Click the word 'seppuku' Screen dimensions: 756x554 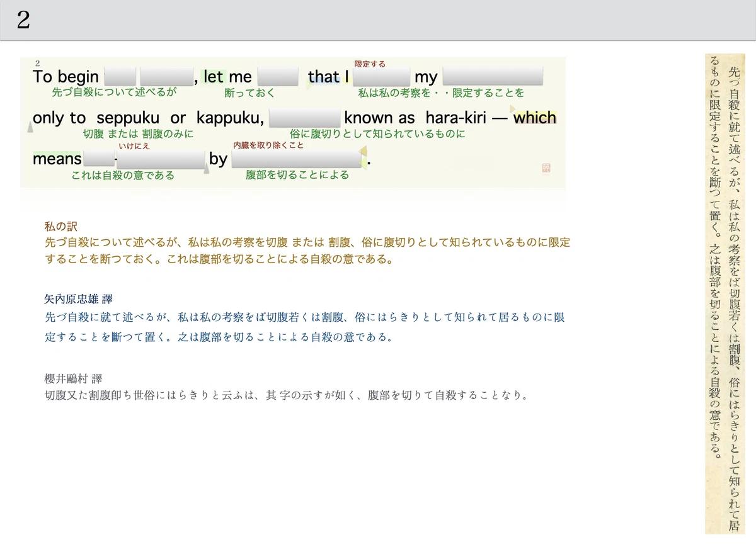[129, 118]
